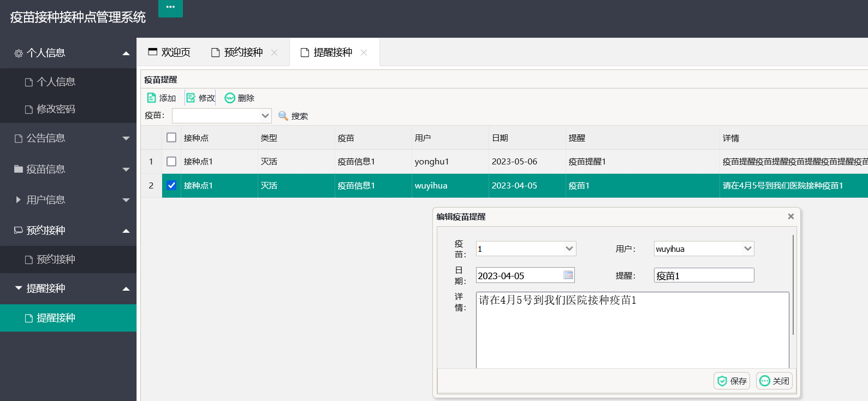The height and width of the screenshot is (401, 868).
Task: Close the 预约接种 tab
Action: pos(275,52)
